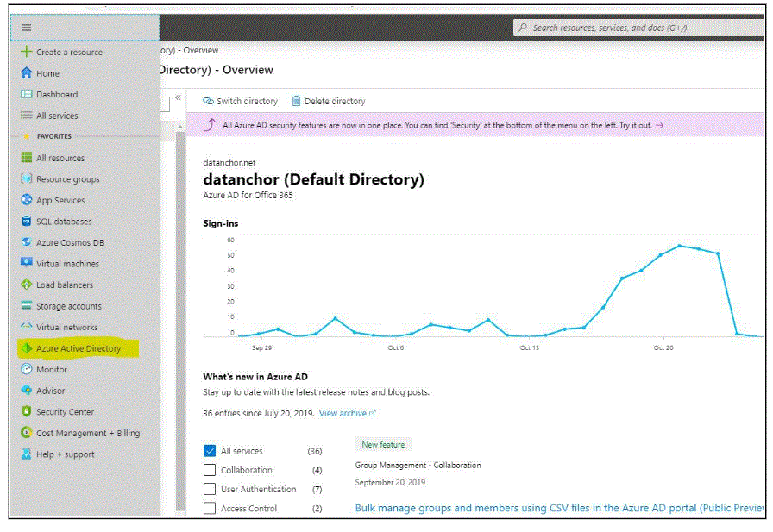Open Storage accounts from favorites list
Image resolution: width=773 pixels, height=532 pixels.
(68, 306)
